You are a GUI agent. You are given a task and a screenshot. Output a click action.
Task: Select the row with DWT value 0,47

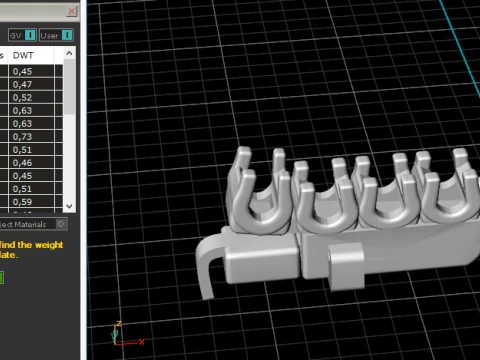pos(31,84)
